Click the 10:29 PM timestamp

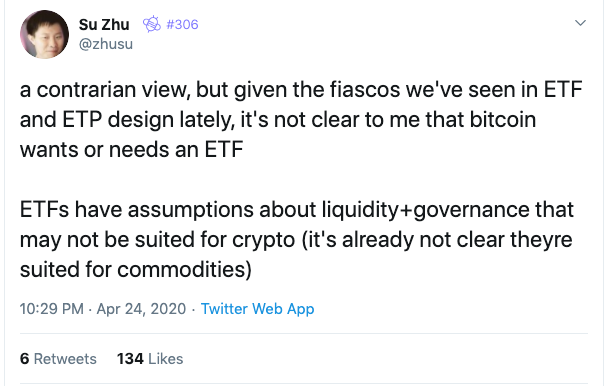[51, 309]
